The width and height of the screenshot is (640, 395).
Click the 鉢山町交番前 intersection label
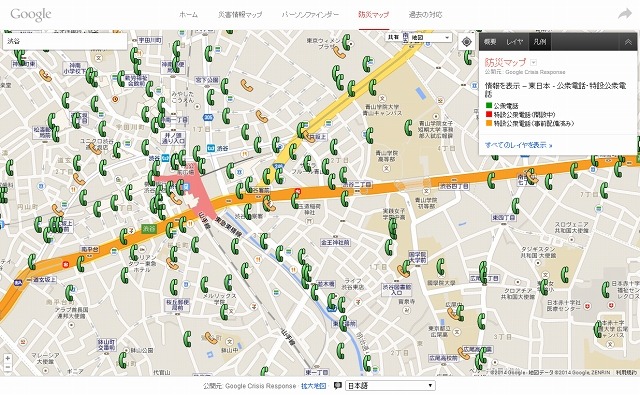pos(106,345)
